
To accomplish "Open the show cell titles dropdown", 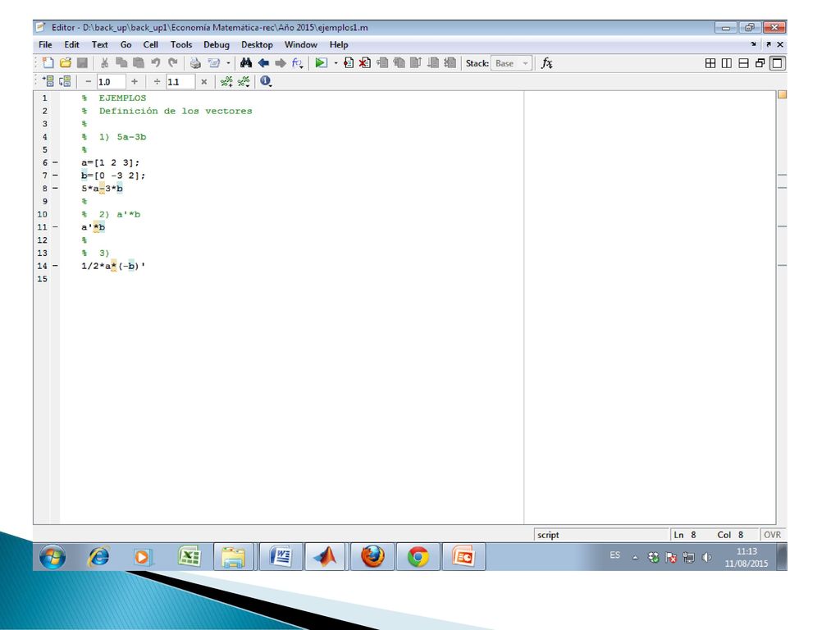I will point(244,81).
